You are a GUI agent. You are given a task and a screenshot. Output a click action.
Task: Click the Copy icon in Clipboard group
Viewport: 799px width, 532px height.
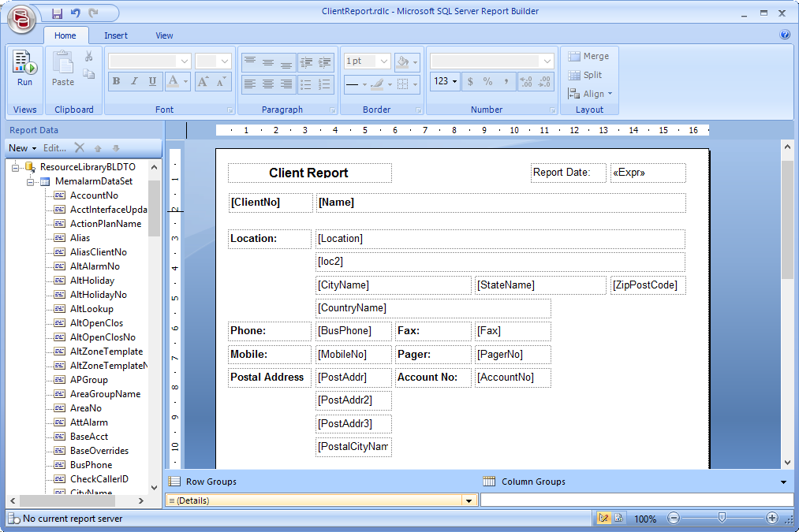(x=88, y=74)
